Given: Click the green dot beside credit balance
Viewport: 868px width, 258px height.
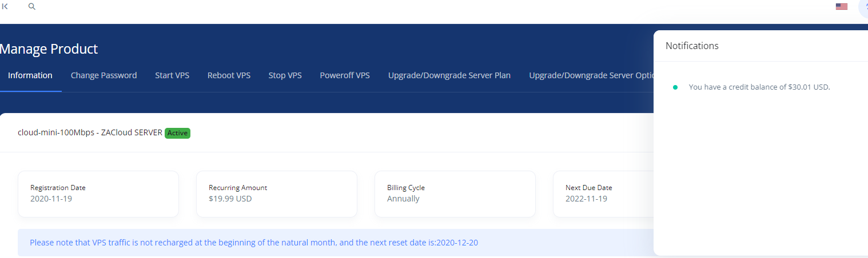Looking at the screenshot, I should 675,87.
